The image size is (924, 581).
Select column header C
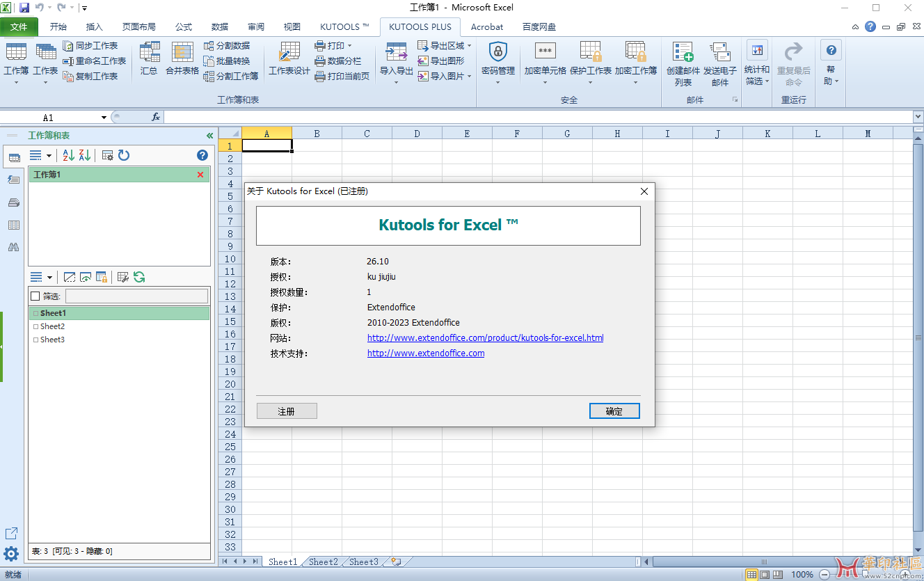click(367, 134)
